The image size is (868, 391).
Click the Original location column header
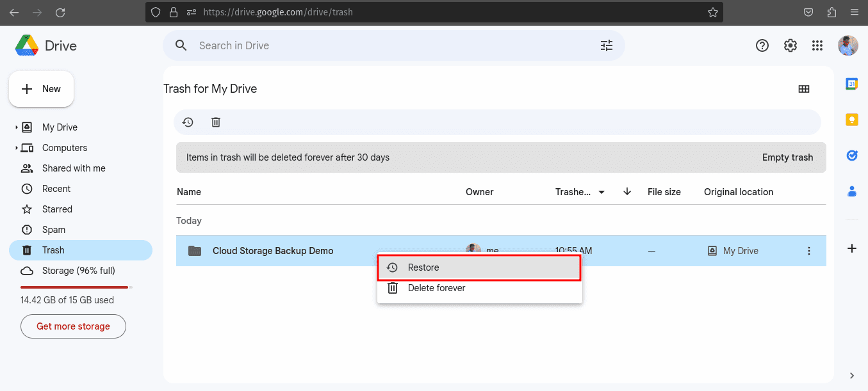click(x=739, y=192)
